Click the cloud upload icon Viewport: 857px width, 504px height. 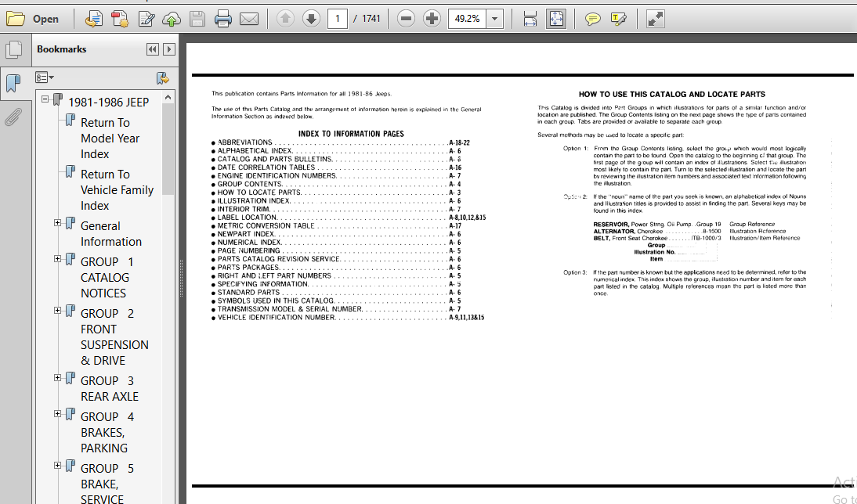(172, 19)
